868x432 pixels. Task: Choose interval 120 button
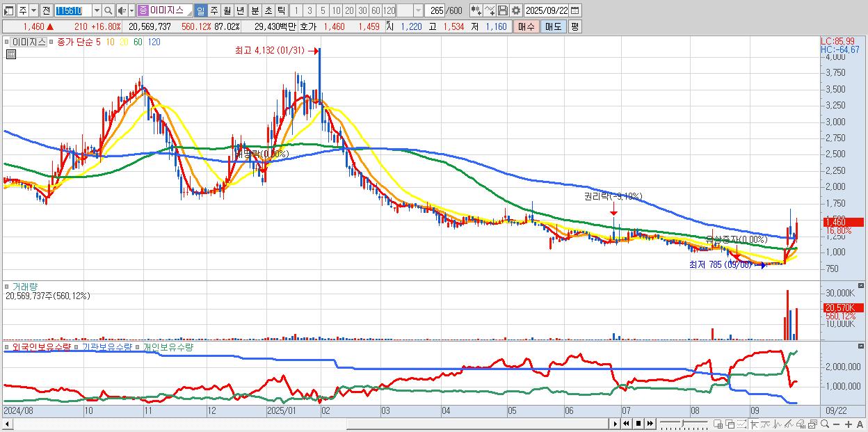(389, 10)
